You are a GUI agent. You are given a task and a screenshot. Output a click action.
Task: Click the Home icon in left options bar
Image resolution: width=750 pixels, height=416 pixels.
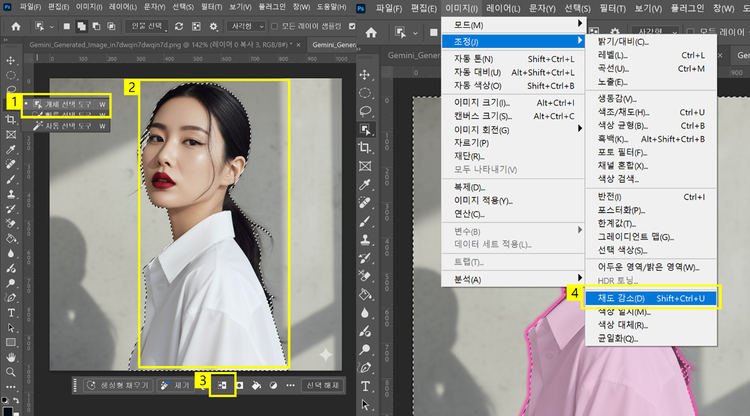click(x=16, y=27)
